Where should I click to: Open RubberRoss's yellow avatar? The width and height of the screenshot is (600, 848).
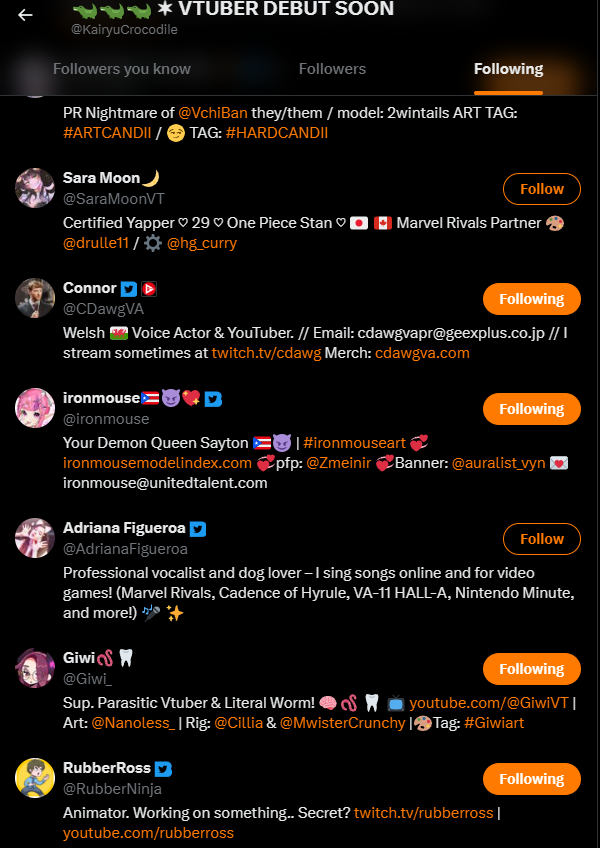[x=35, y=778]
